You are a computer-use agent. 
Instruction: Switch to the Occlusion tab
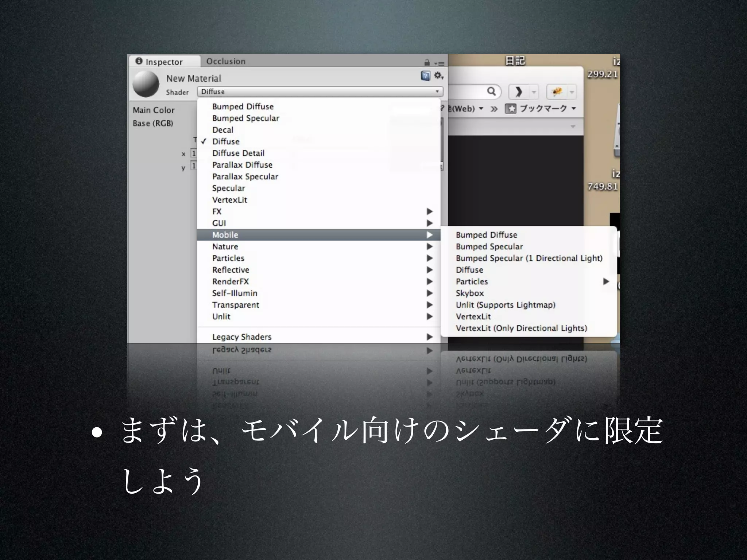click(x=226, y=61)
